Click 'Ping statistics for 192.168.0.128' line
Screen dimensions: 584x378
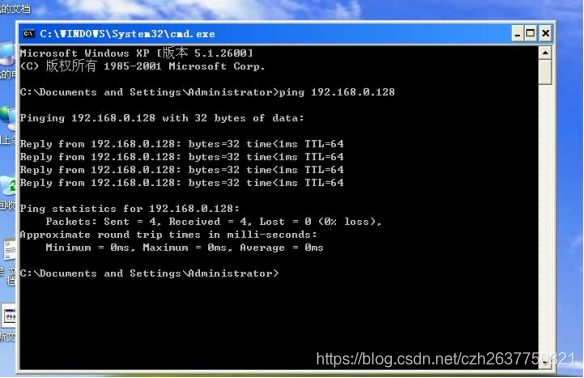coord(130,209)
